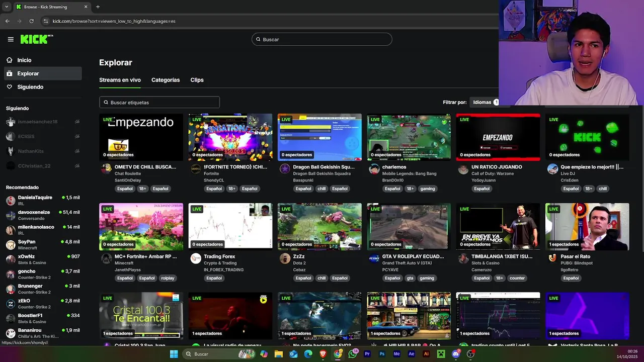Open BoostlerF1 Slots & Casino row

point(42,318)
